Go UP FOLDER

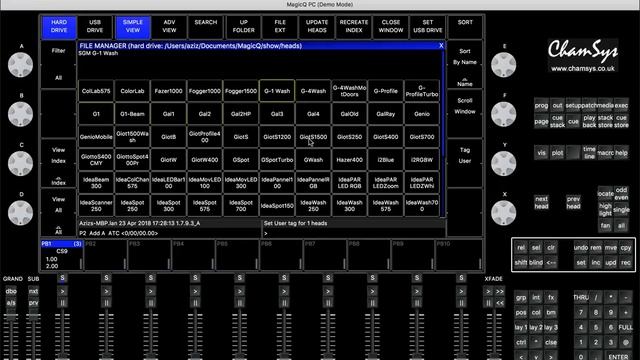(x=243, y=27)
